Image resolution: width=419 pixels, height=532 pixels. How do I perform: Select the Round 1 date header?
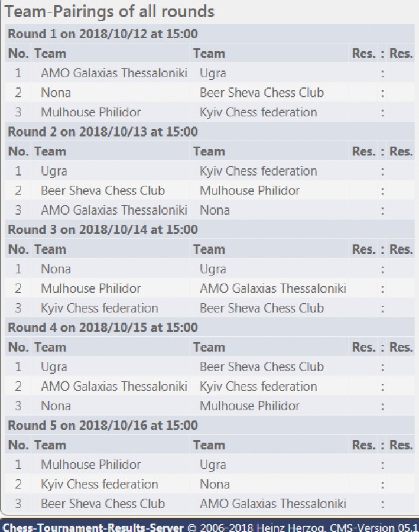103,34
